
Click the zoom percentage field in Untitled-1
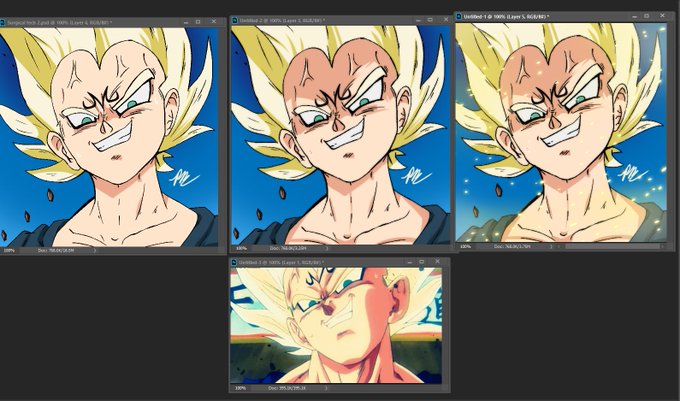coord(465,246)
